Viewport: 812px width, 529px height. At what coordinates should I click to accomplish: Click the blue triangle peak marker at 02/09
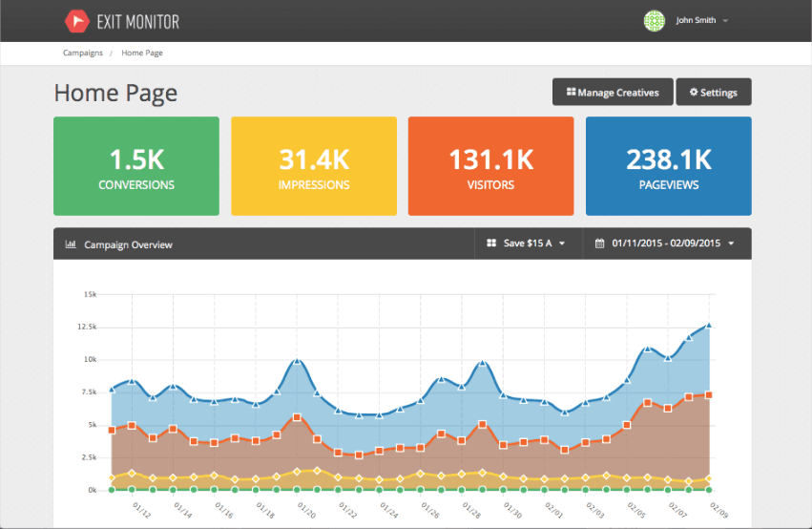[x=708, y=325]
